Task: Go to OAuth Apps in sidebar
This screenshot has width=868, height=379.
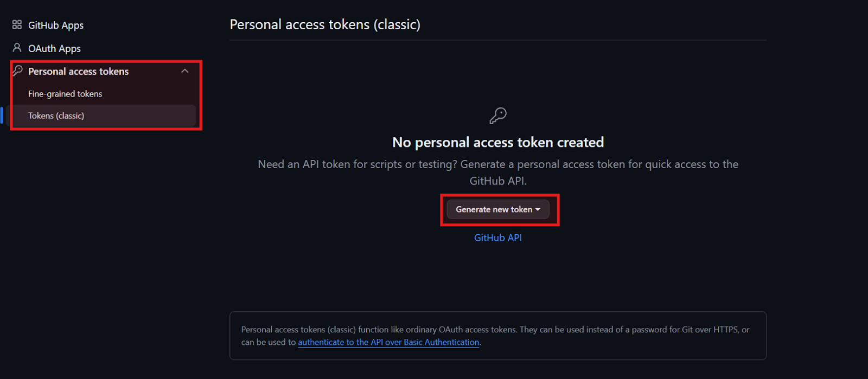Action: click(x=54, y=48)
